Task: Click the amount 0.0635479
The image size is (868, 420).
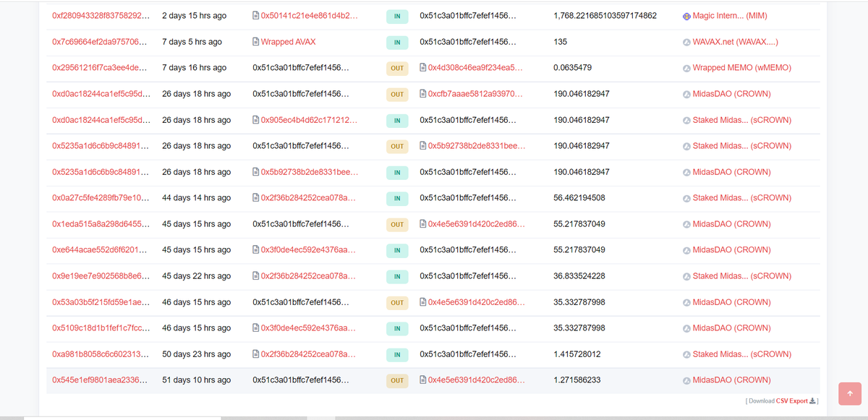Action: coord(573,68)
